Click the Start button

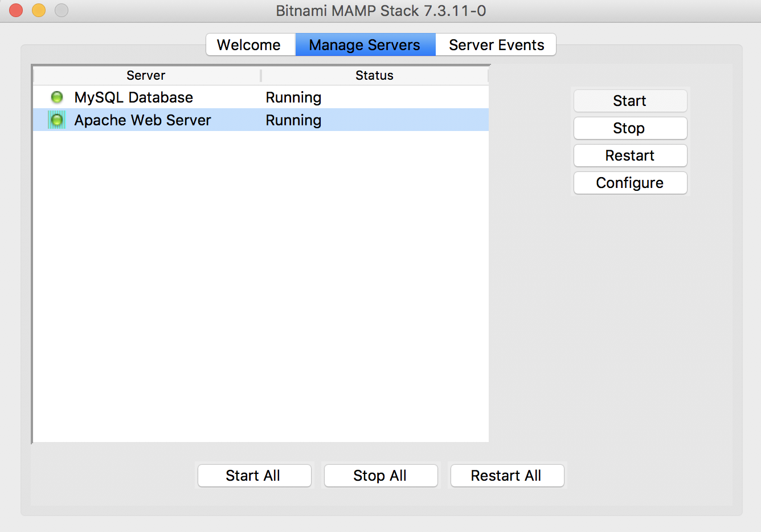click(630, 101)
